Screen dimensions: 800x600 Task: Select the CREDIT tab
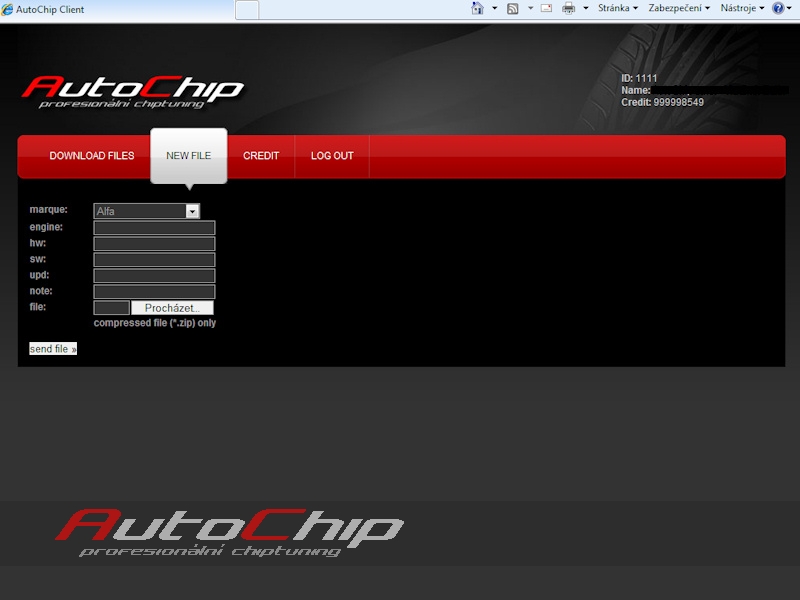tap(261, 156)
